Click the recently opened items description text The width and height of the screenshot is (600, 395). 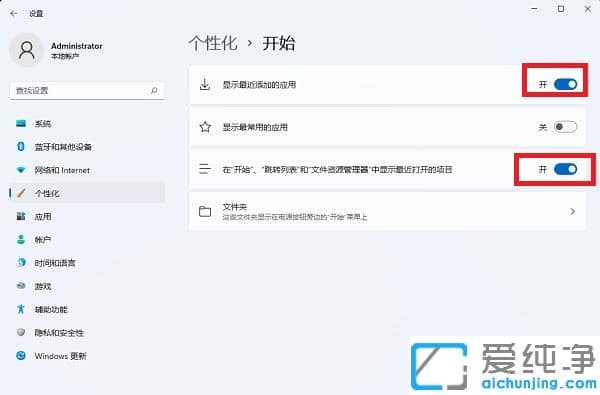pyautogui.click(x=337, y=169)
